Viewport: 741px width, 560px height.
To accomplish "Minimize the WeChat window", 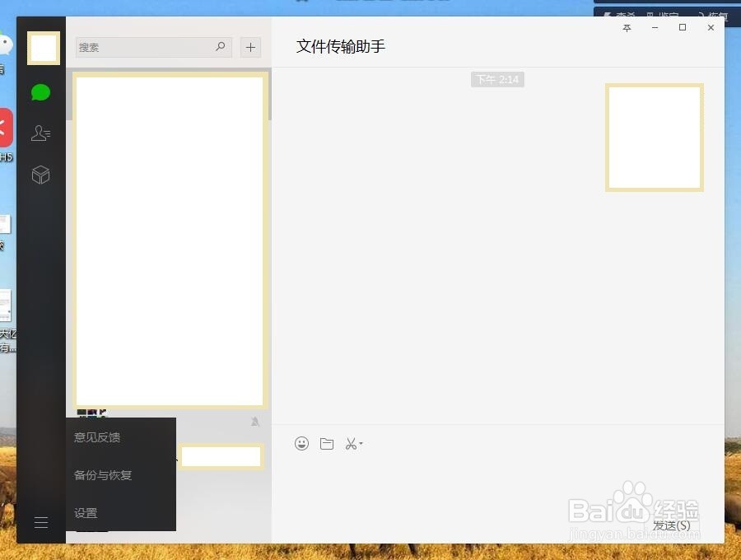I will coord(655,28).
